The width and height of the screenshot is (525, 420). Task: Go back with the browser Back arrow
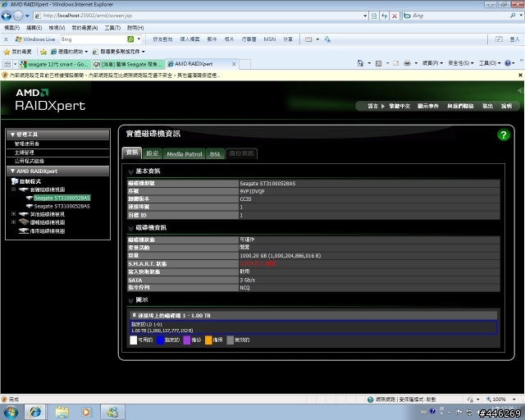(7, 16)
